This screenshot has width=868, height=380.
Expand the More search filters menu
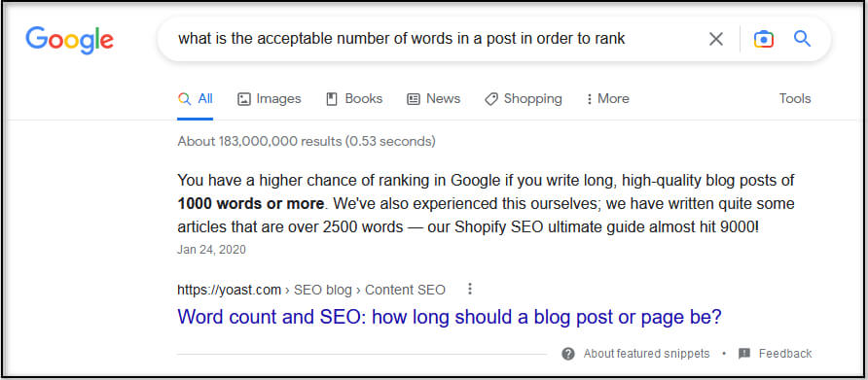coord(607,99)
